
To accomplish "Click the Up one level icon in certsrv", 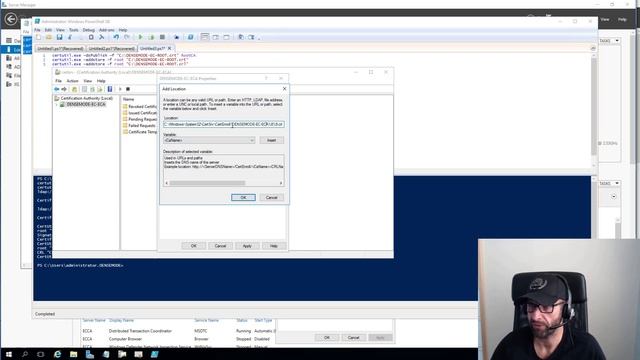I will point(74,89).
